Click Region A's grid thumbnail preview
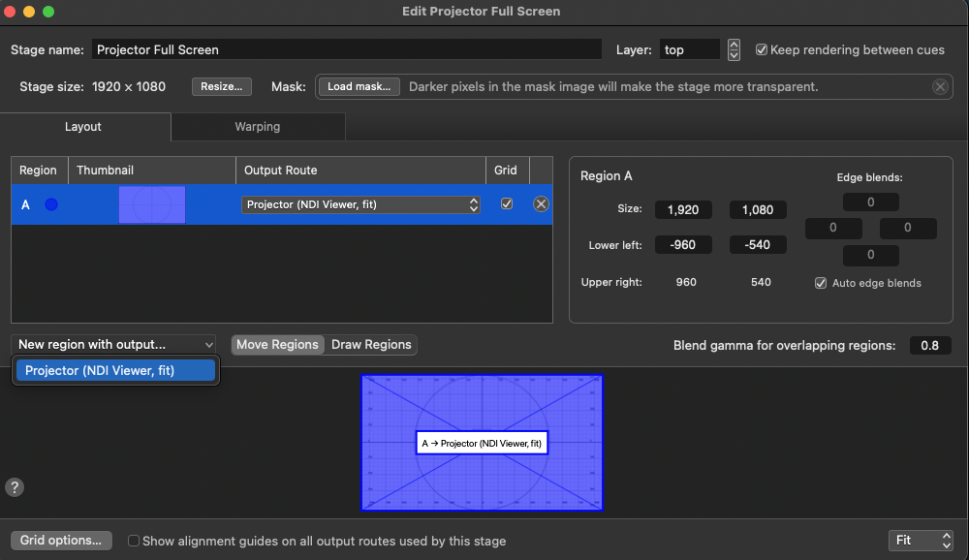This screenshot has width=969, height=560. click(x=151, y=203)
